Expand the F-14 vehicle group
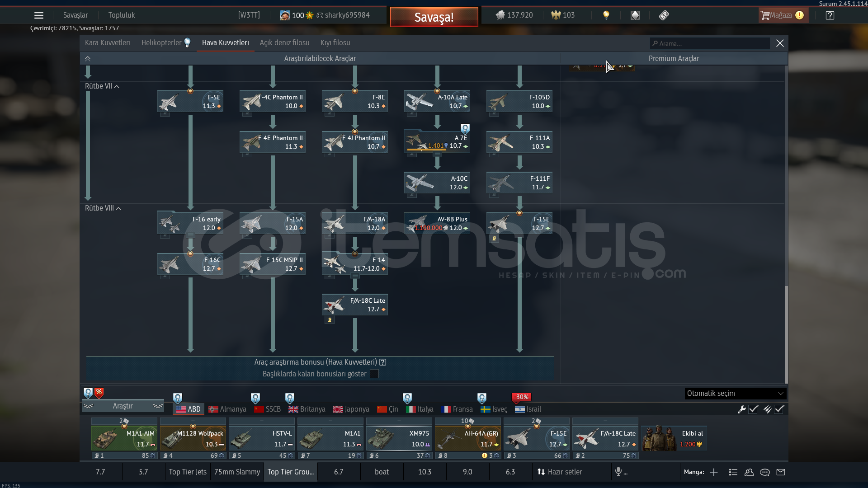Screen dimensions: 868x488 tap(355, 276)
